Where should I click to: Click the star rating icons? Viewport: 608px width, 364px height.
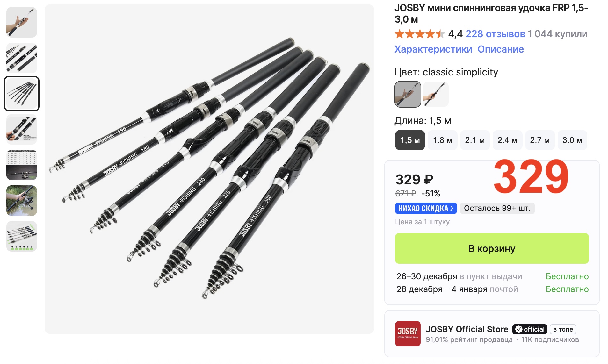coord(419,34)
